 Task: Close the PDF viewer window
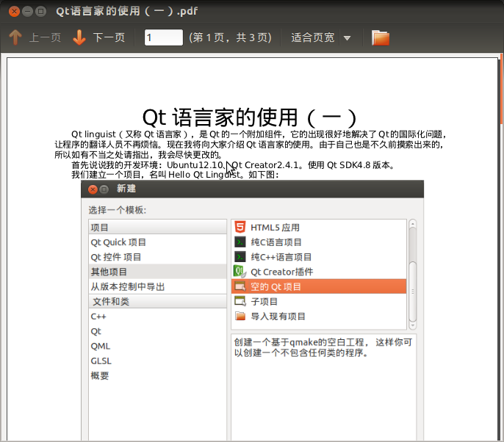coord(14,12)
